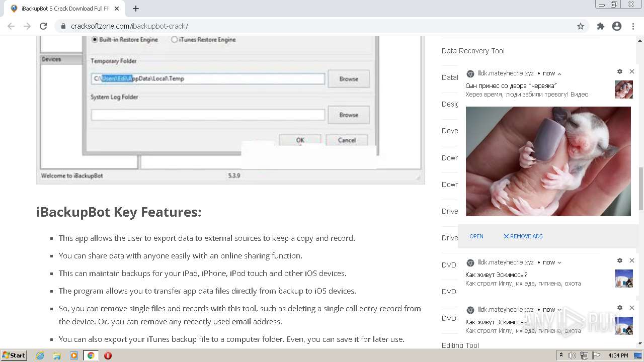Expand the second notification via its chevron

click(559, 262)
